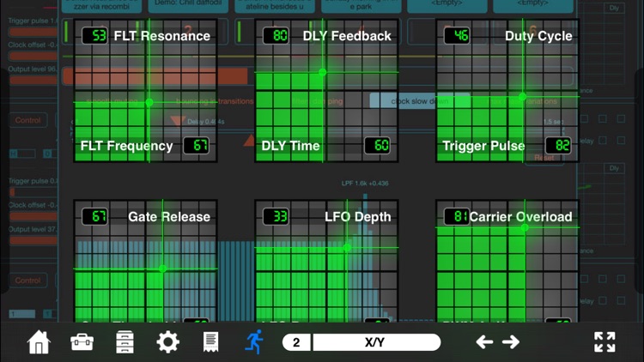
Task: Click the LFO Depth XY pad handle
Action: coord(347,248)
